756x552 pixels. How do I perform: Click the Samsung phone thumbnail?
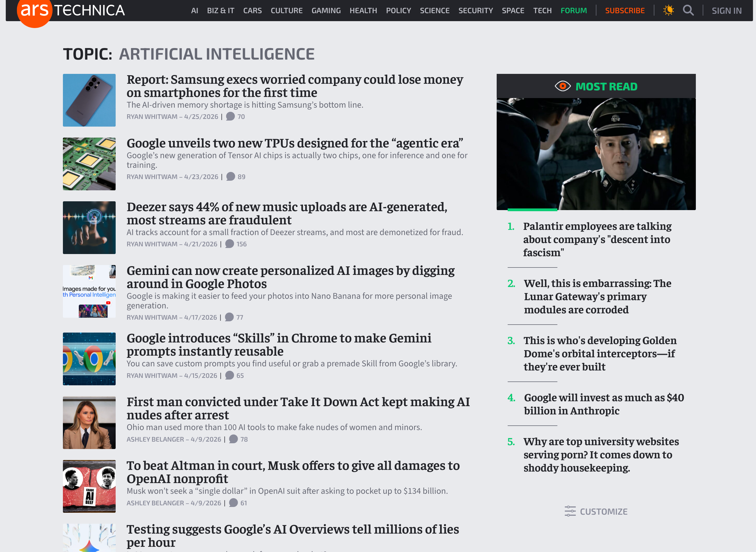pyautogui.click(x=89, y=100)
